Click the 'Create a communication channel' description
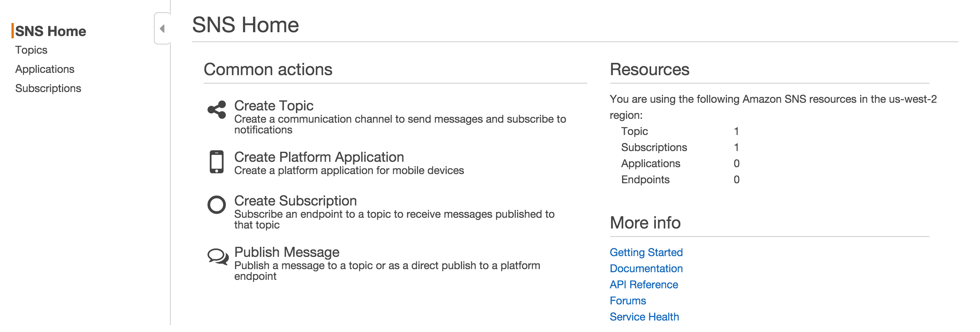980x332 pixels. point(400,124)
